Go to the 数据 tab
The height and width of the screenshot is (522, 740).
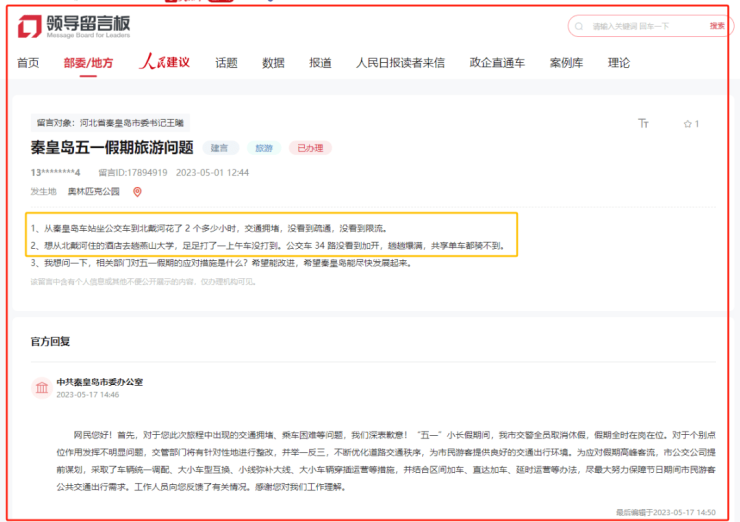(273, 63)
